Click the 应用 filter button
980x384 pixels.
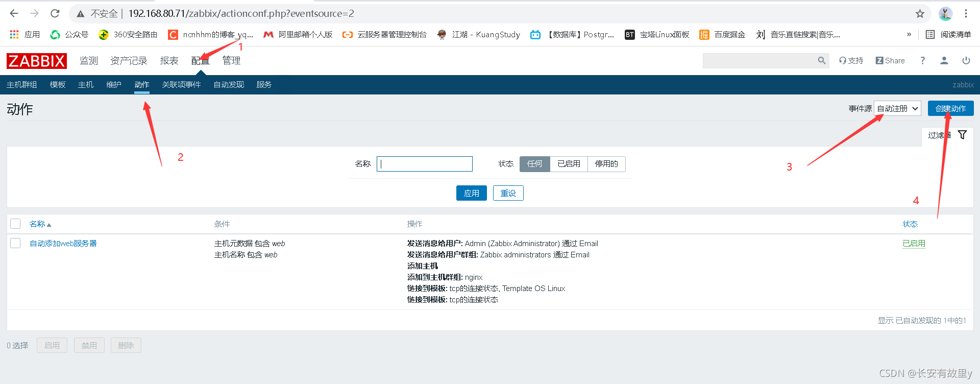472,193
